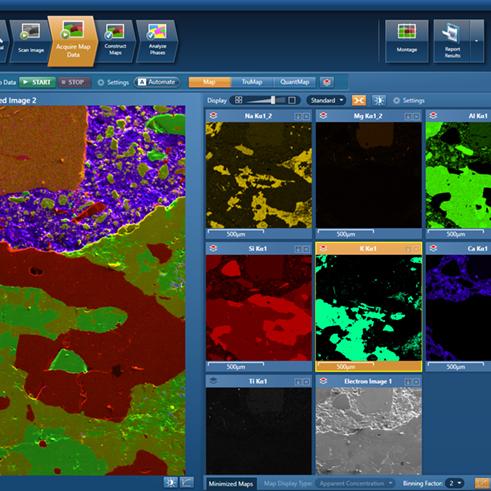This screenshot has width=491, height=491.
Task: Click the graph icon below layered image
Action: pyautogui.click(x=187, y=482)
